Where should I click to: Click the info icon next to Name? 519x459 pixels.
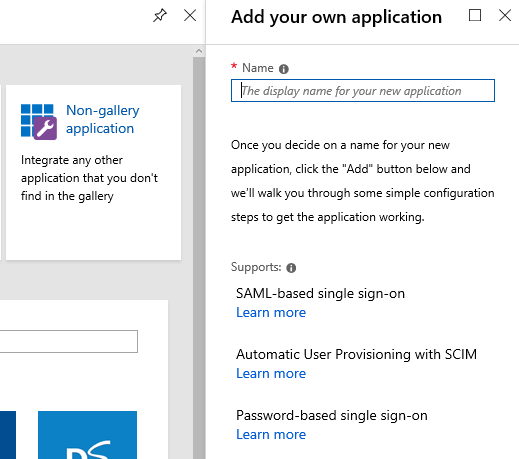coord(284,69)
